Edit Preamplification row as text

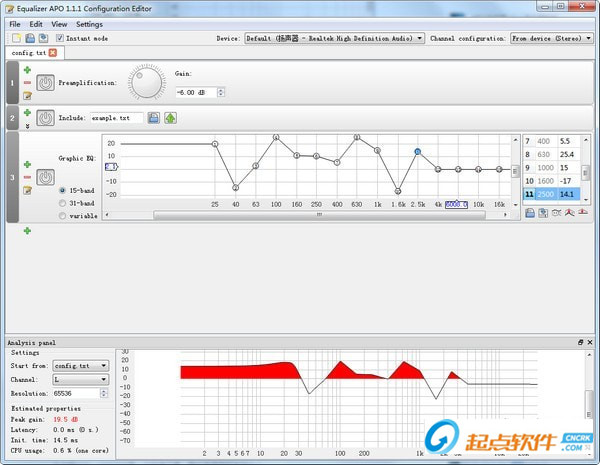click(27, 96)
